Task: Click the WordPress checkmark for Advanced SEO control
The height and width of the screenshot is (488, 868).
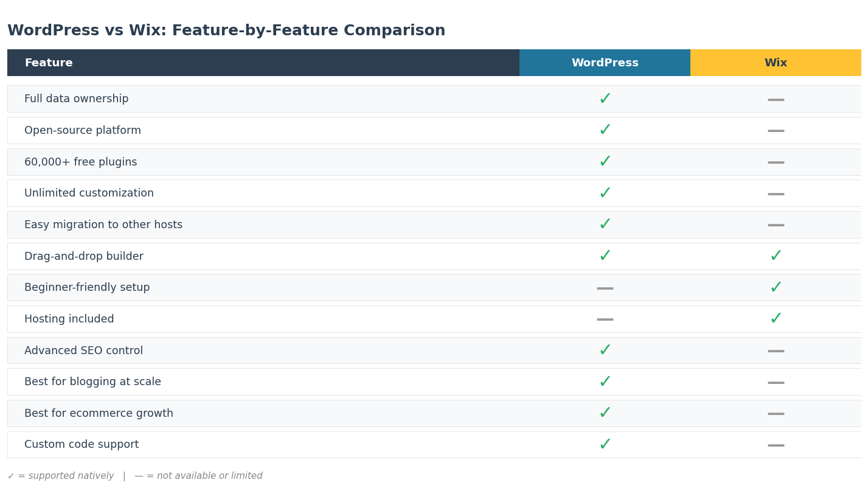Action: [x=605, y=350]
